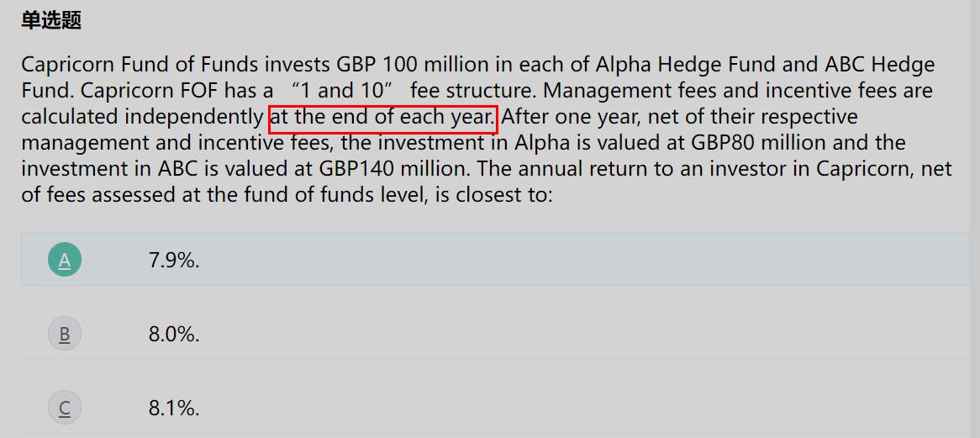Click the 单选题 heading
The width and height of the screenshot is (980, 438).
tap(51, 21)
